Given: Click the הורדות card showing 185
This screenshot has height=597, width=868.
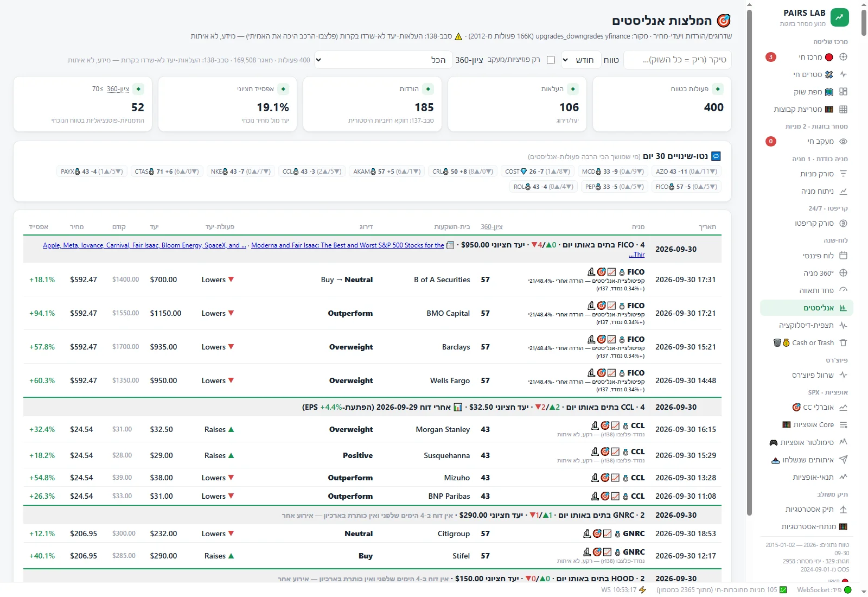Looking at the screenshot, I should point(372,104).
